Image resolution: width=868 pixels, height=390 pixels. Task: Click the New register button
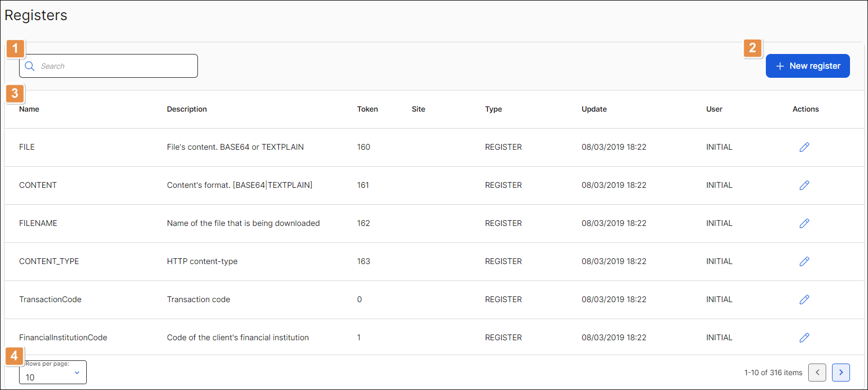tap(807, 66)
